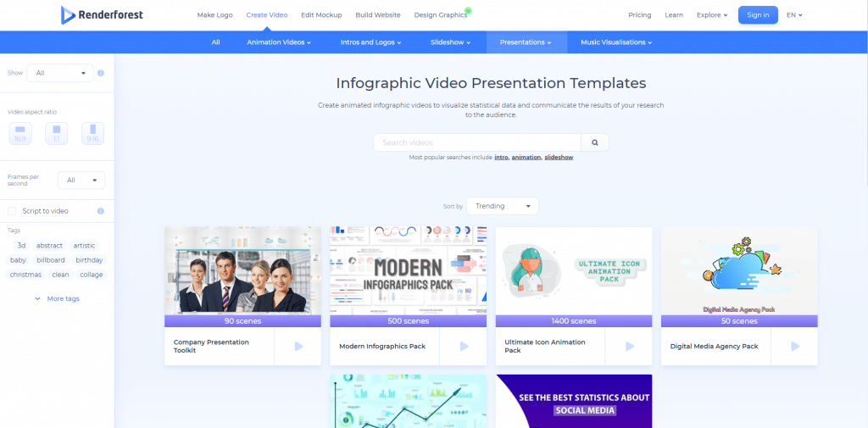Select the 9:16 aspect ratio option
Screen dimensions: 868x428
click(92, 133)
